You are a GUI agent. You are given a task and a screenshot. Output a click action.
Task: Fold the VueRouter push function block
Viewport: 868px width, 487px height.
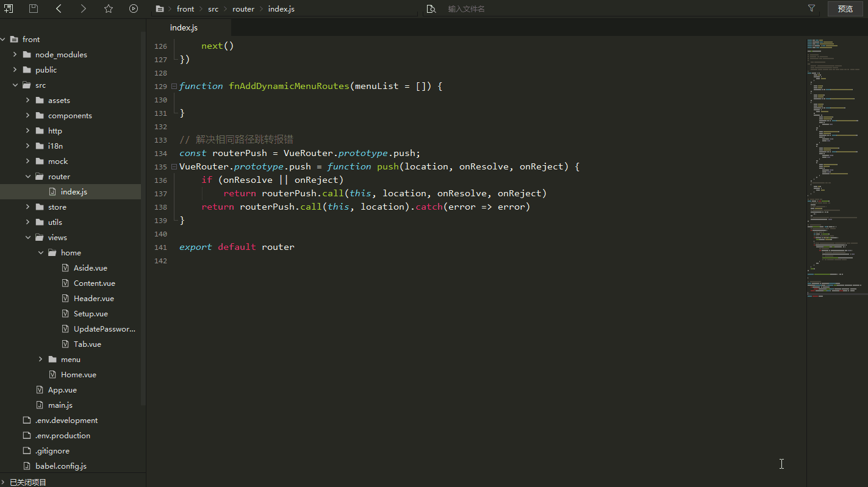(173, 166)
